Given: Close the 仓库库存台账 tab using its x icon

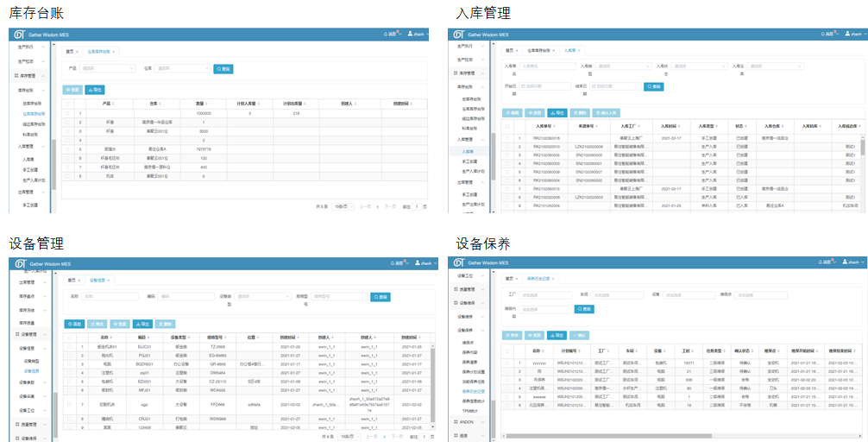Looking at the screenshot, I should click(114, 52).
